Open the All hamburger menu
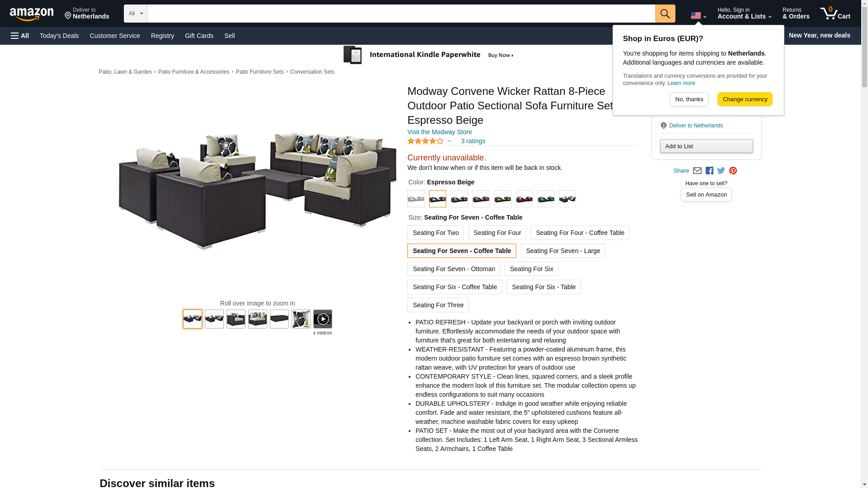This screenshot has height=488, width=868. (x=20, y=36)
